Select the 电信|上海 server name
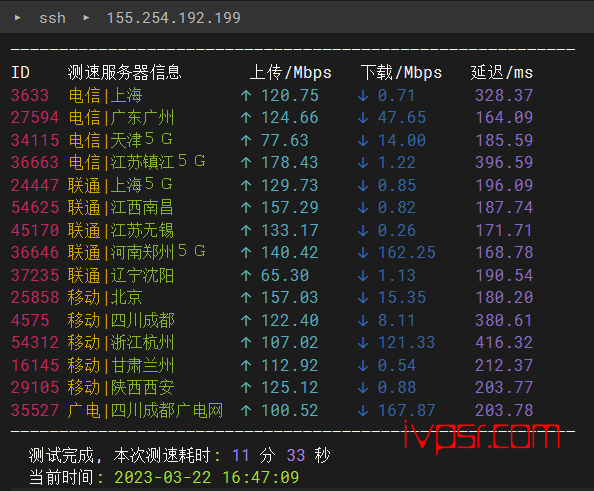 pyautogui.click(x=105, y=95)
